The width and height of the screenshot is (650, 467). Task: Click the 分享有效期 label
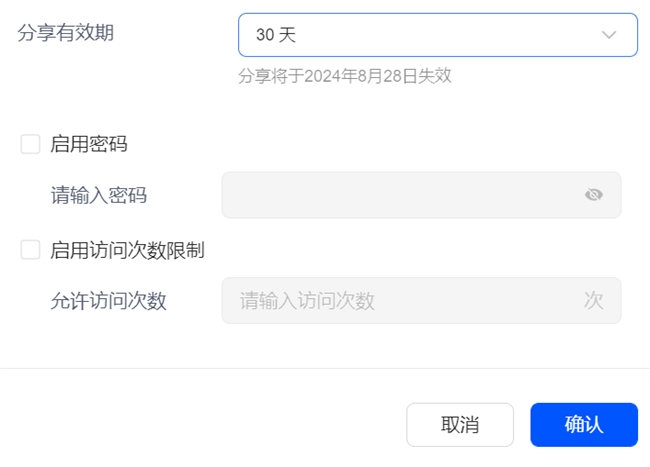66,32
